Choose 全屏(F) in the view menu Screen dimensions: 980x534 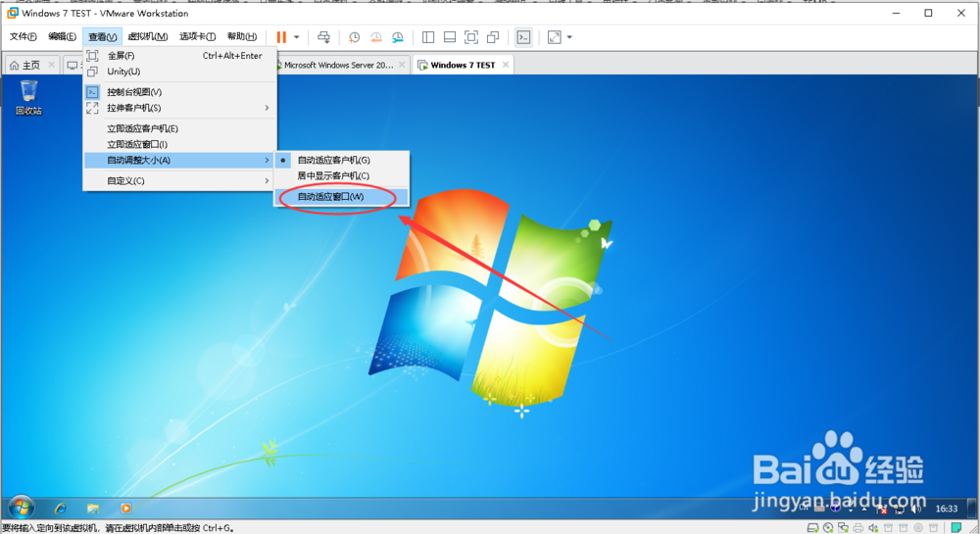[x=180, y=56]
